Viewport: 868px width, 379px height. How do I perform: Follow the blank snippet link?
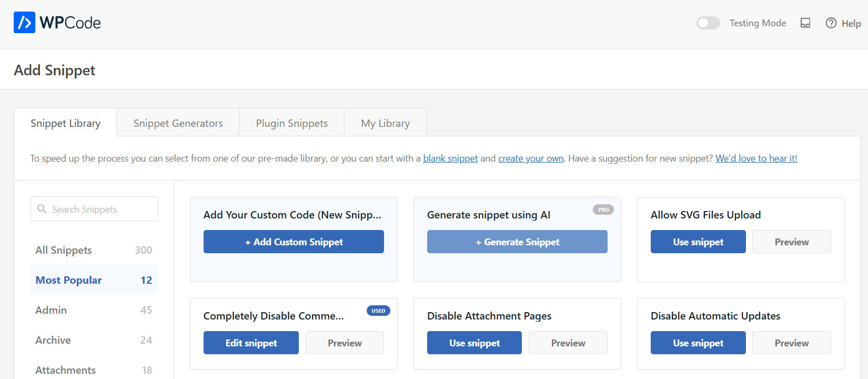coord(450,158)
